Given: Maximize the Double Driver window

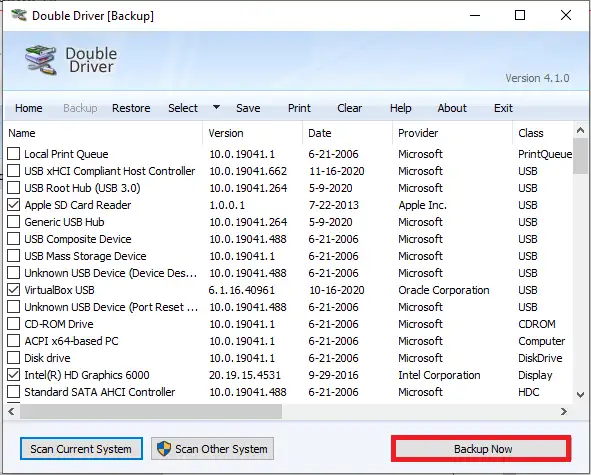Looking at the screenshot, I should [520, 15].
